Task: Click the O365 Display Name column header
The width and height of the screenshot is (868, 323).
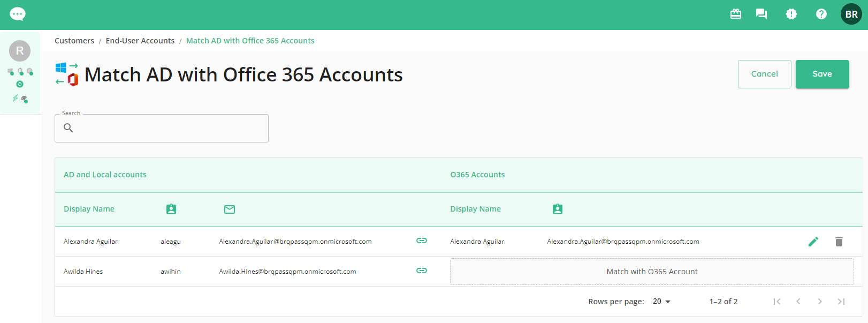Action: point(476,209)
